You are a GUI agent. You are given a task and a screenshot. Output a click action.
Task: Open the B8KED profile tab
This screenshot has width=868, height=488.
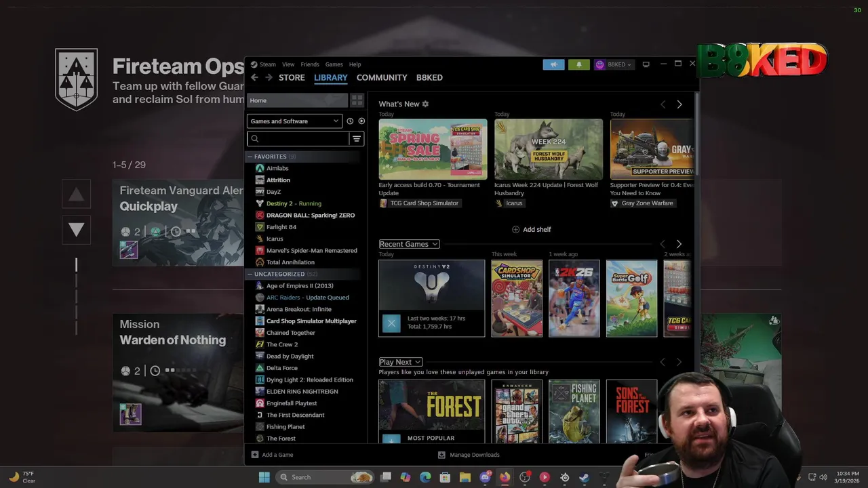(429, 77)
